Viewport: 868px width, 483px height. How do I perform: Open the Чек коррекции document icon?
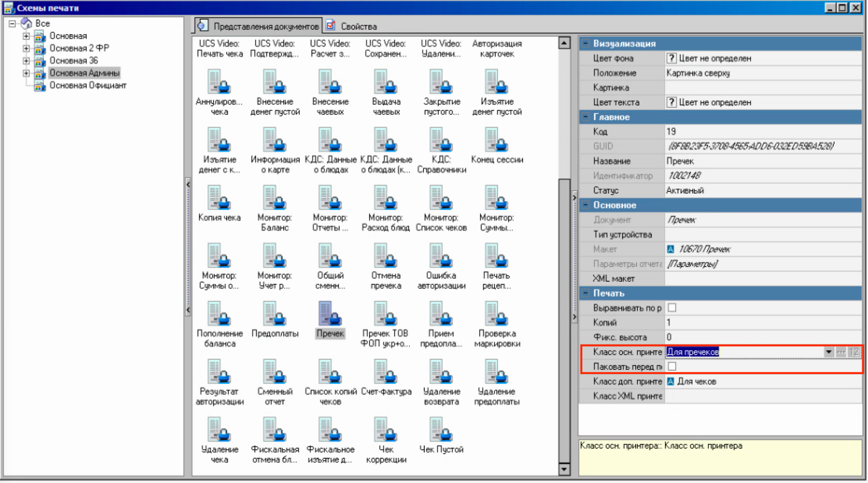[x=386, y=430]
